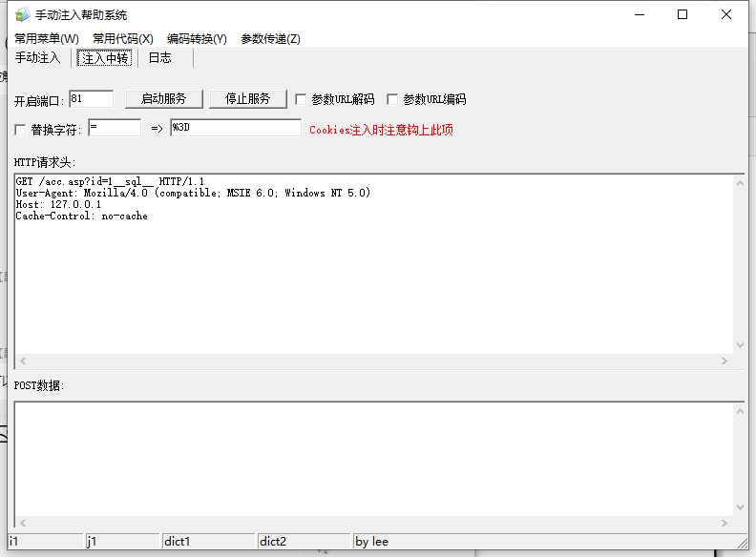The image size is (756, 557).
Task: Click the Cache-Control: no-cache line
Action: click(81, 217)
